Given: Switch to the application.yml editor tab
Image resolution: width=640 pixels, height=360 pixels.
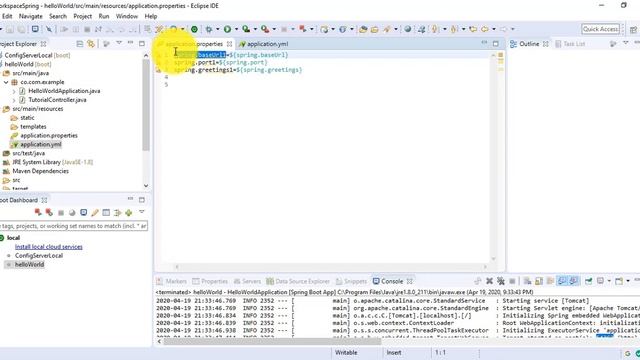Looking at the screenshot, I should 264,44.
